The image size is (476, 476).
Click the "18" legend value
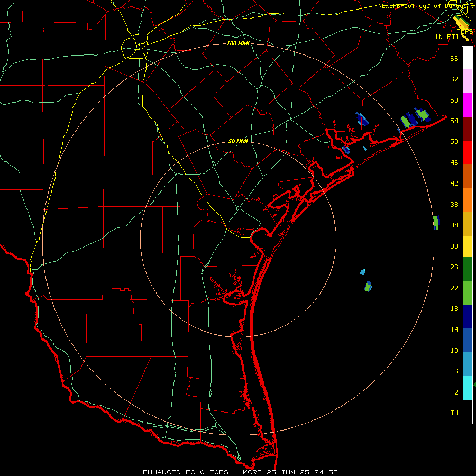point(454,309)
